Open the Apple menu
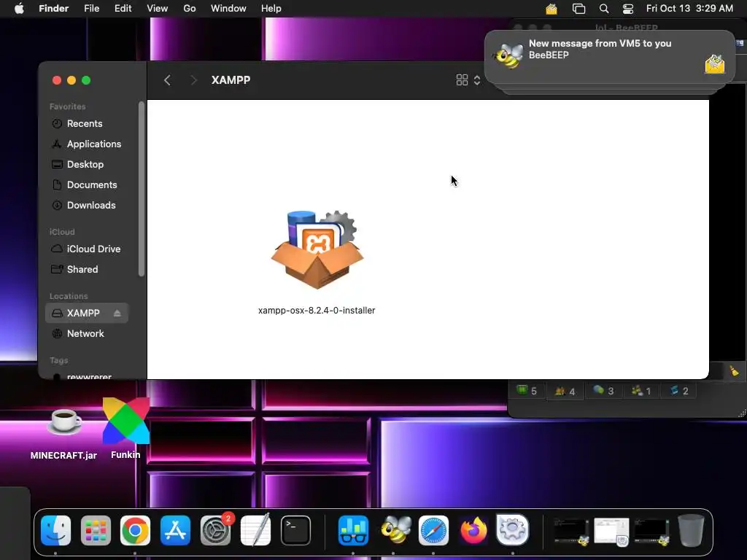The width and height of the screenshot is (747, 560). tap(19, 9)
